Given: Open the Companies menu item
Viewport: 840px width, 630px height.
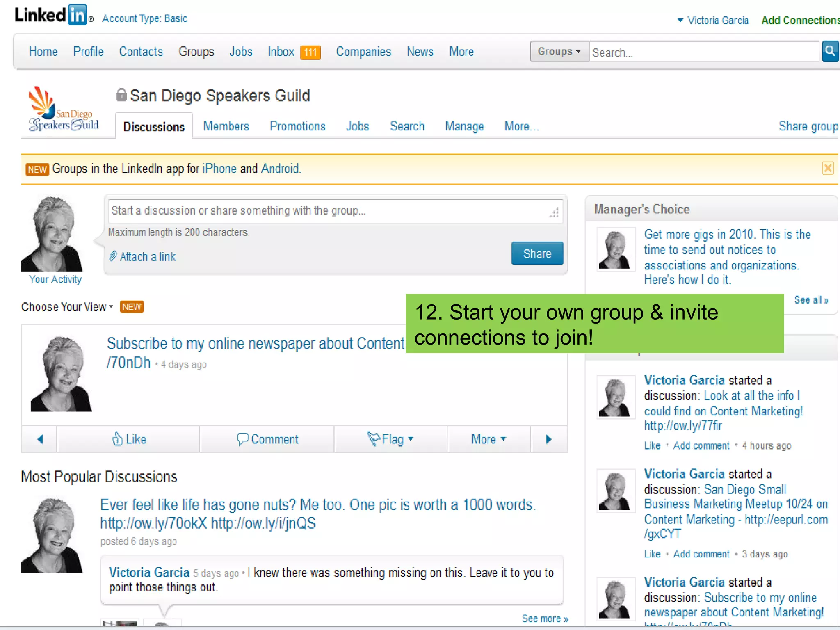Looking at the screenshot, I should point(364,52).
